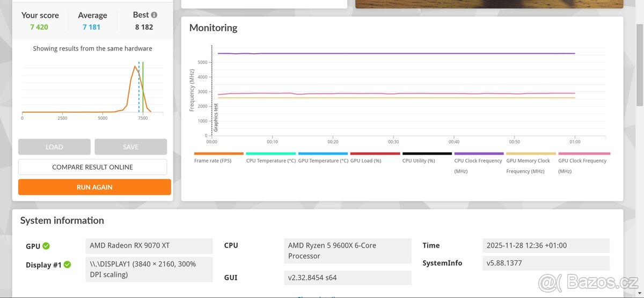Viewport: 644px width, 298px height.
Task: Click the SAVE button
Action: pos(130,147)
